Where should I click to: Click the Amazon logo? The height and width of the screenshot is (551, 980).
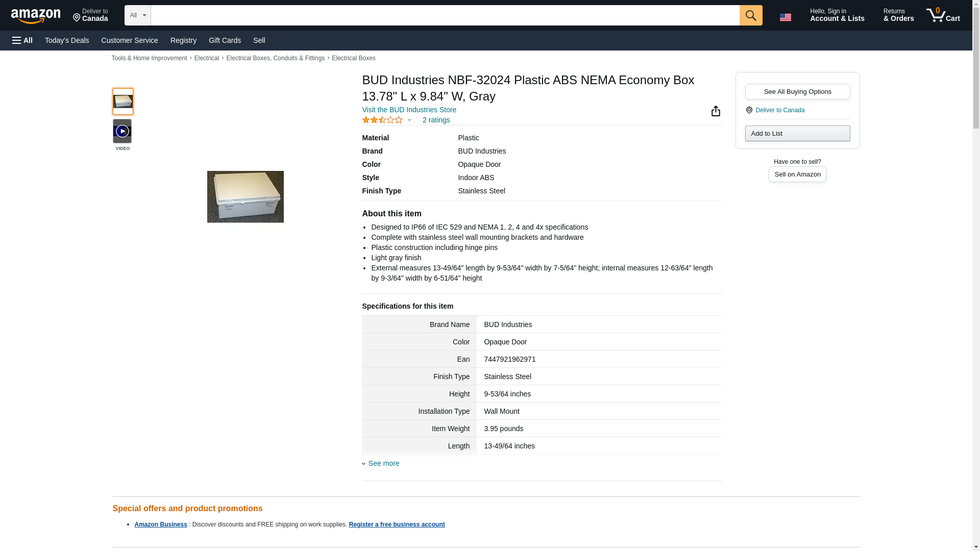36,16
